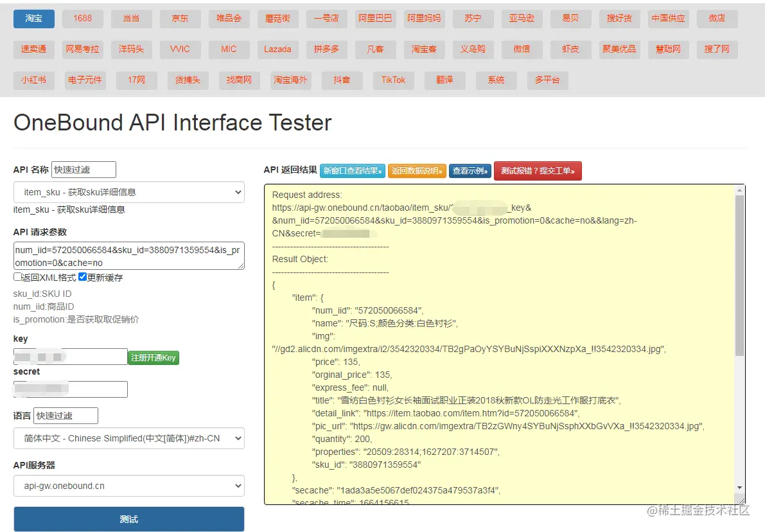Check the 返回XML格式 checkbox
Viewport: 765px width, 532px height.
point(17,277)
